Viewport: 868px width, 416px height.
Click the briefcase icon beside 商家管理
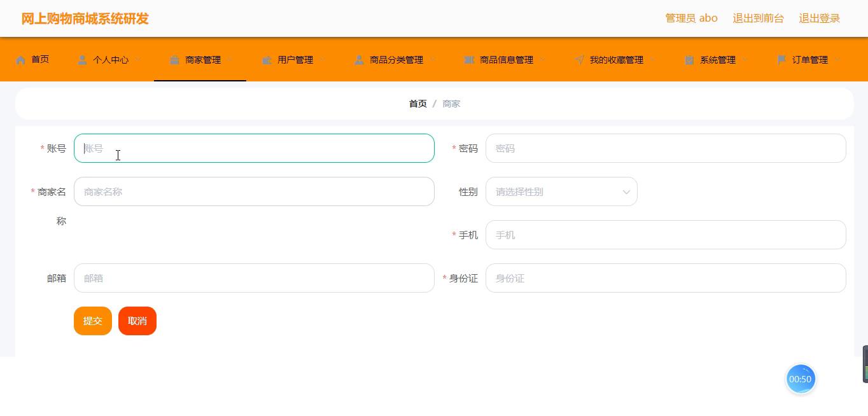(174, 60)
